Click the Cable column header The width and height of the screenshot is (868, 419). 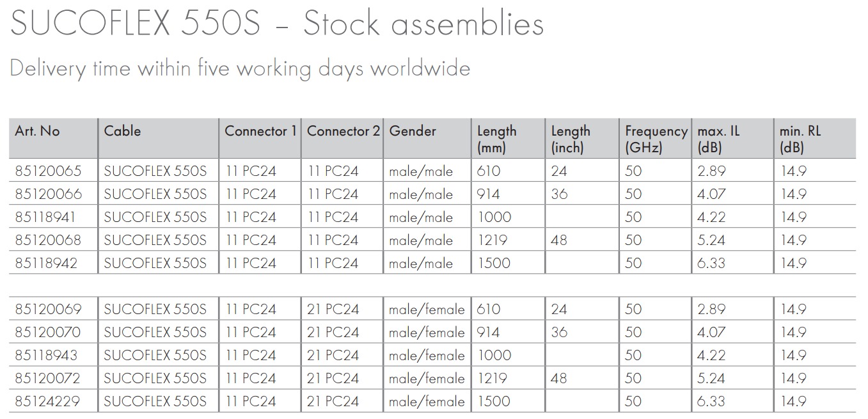(122, 131)
